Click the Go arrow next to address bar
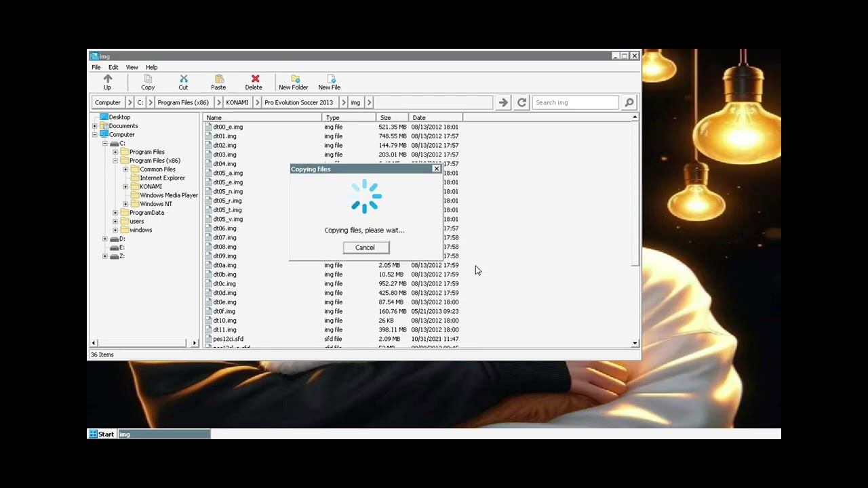Screen dimensions: 868x488 coord(503,102)
